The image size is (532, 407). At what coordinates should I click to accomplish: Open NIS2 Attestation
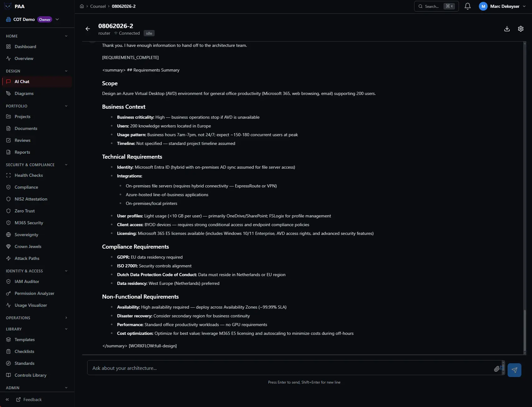pos(37,199)
